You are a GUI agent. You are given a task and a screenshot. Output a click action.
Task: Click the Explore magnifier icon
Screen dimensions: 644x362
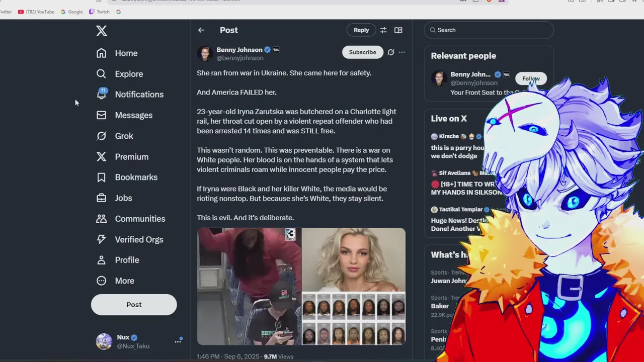tap(102, 74)
